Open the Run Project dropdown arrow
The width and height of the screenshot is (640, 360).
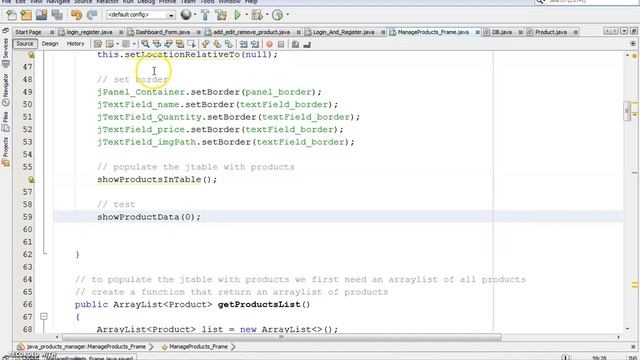[247, 15]
